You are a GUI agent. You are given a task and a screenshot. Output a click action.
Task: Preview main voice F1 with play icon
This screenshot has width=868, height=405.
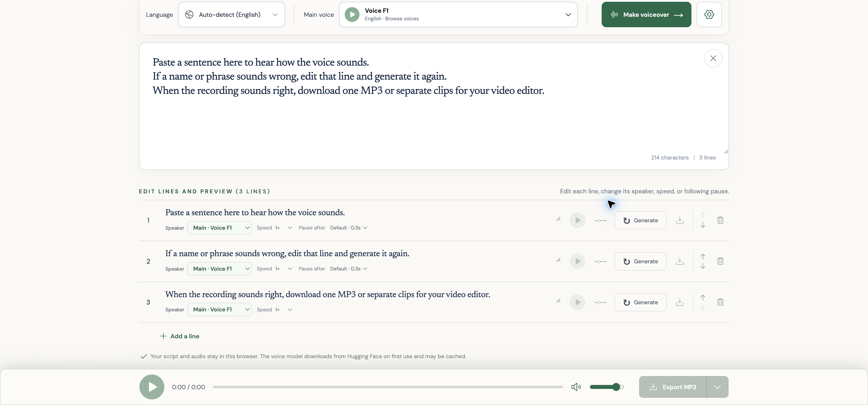coord(352,15)
